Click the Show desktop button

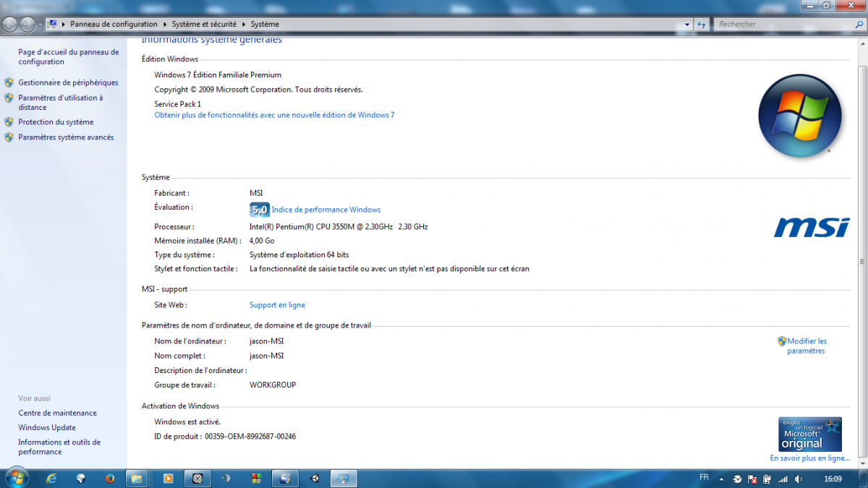tap(864, 479)
